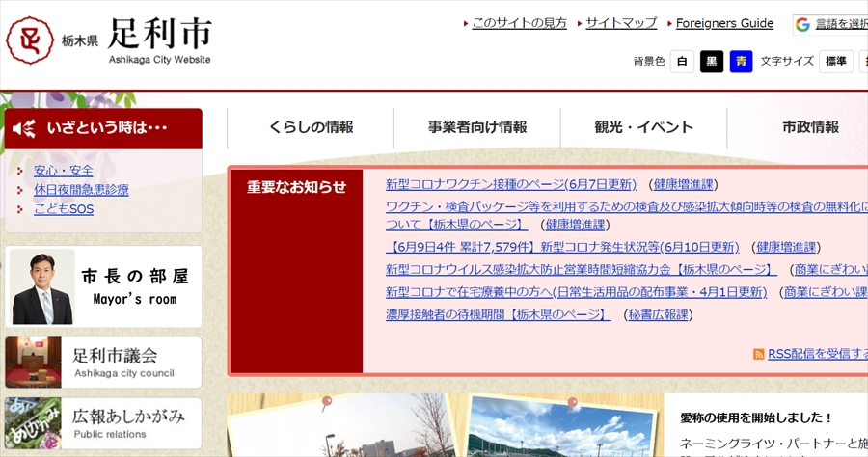Screen dimensions: 868x457
Task: Click the Google translate language selector
Action: click(829, 24)
